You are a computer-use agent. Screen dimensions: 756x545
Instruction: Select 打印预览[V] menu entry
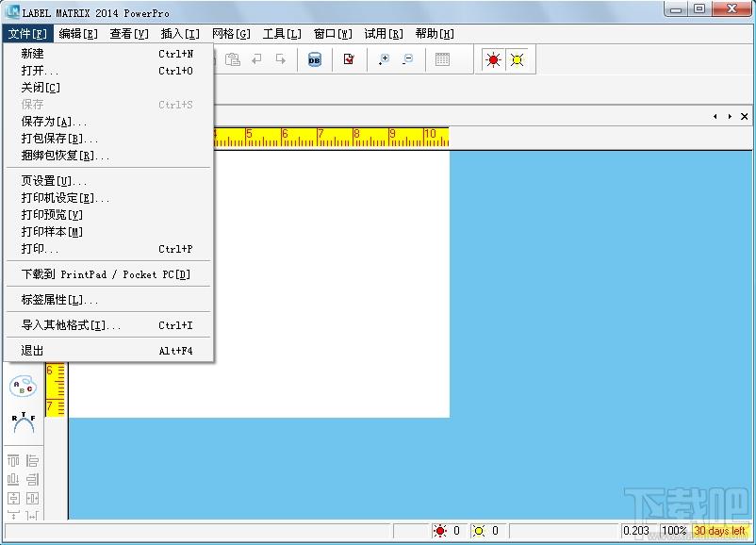[108, 215]
